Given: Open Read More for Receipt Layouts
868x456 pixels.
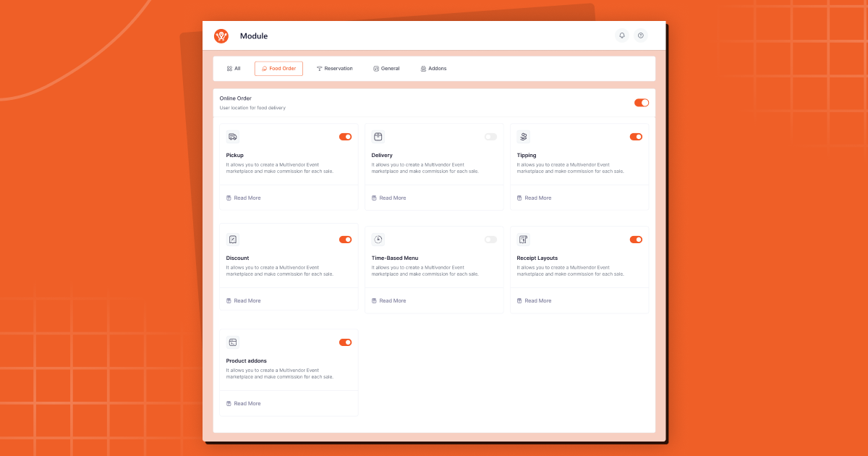Looking at the screenshot, I should point(538,300).
